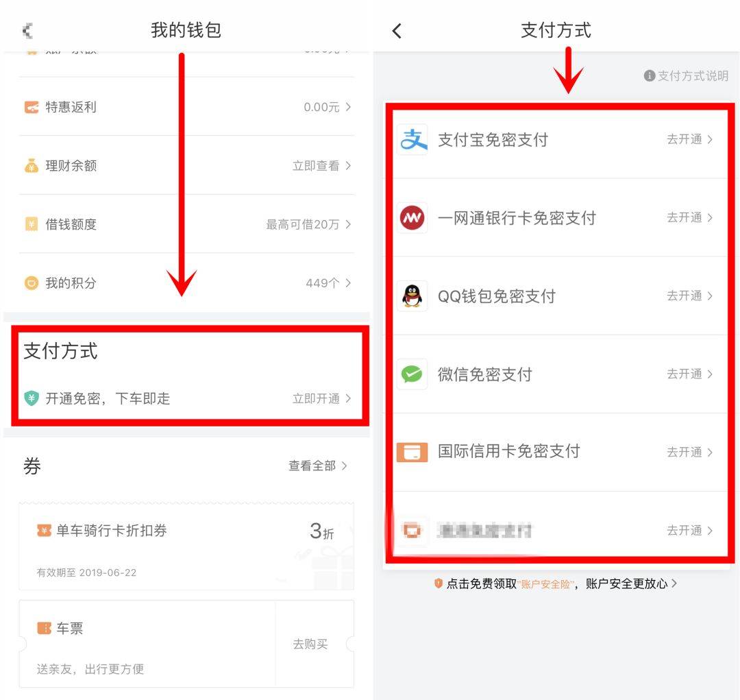The width and height of the screenshot is (740, 700).
Task: Tap 查看全部 next to 券
Action: tap(318, 466)
